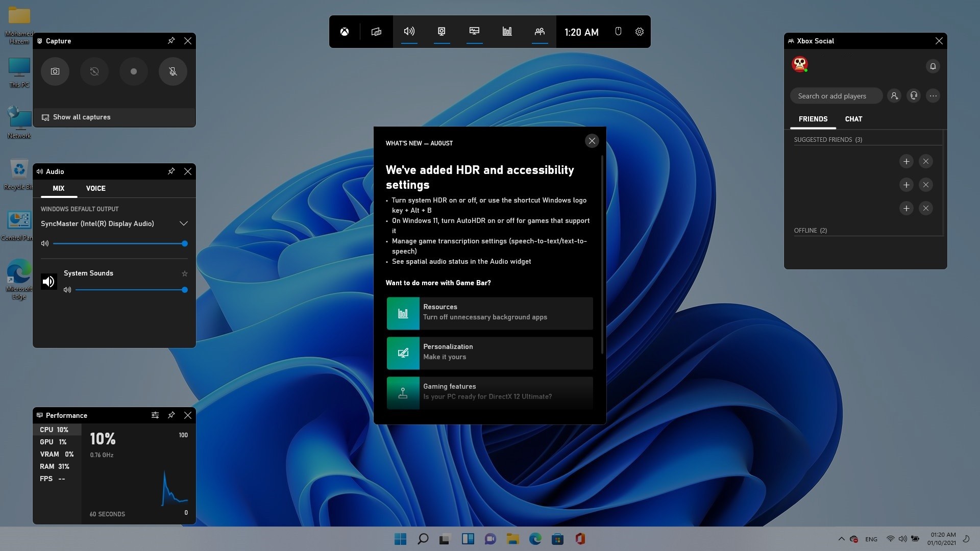
Task: Switch to the VOICE tab in Audio
Action: pos(96,188)
